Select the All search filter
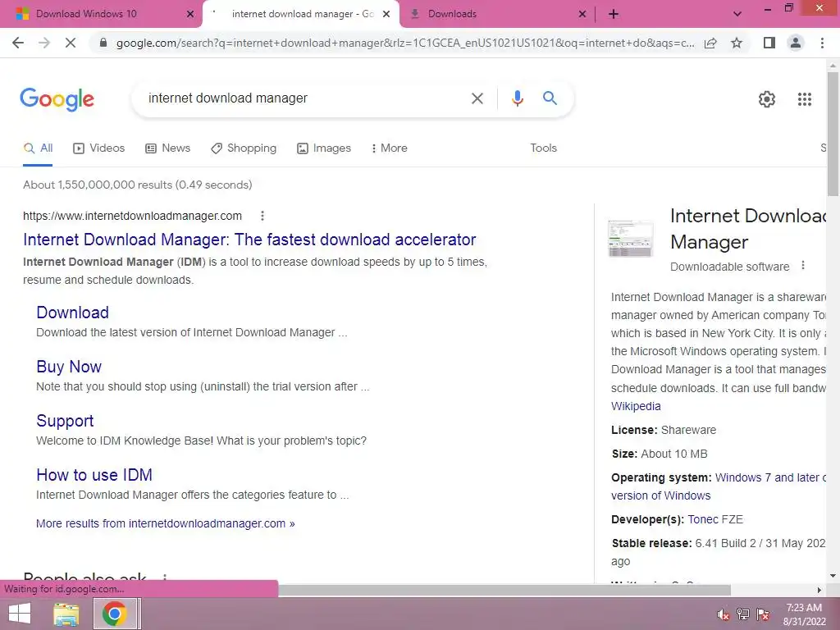The width and height of the screenshot is (840, 630). pyautogui.click(x=38, y=148)
